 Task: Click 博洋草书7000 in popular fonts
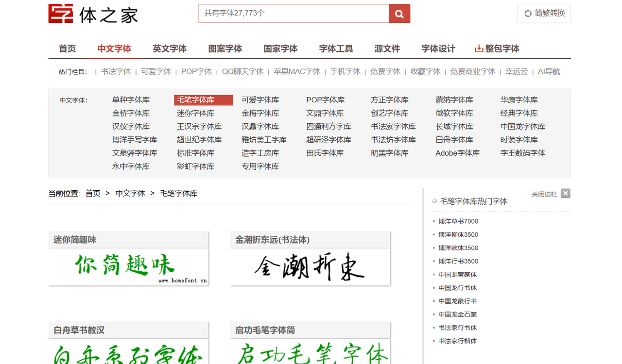point(458,221)
